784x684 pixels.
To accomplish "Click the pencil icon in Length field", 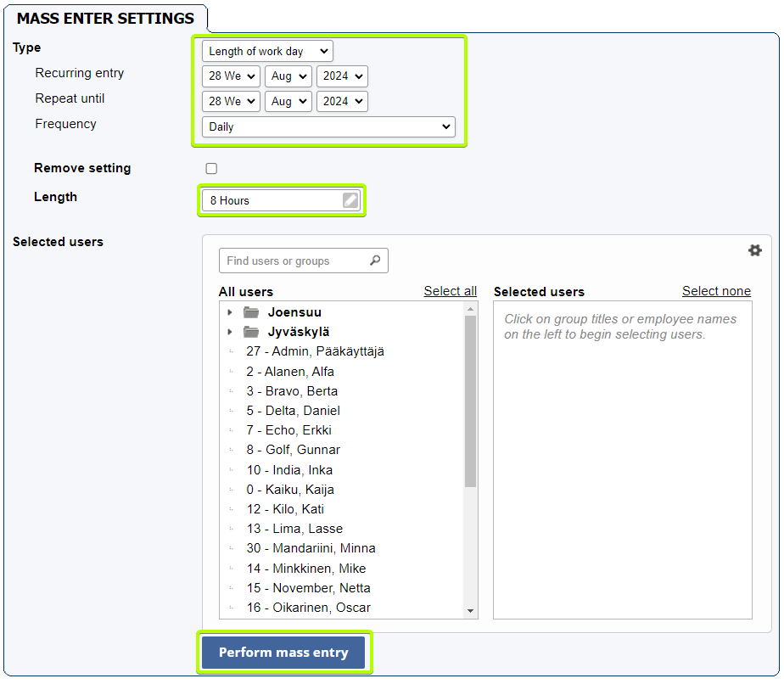I will [x=350, y=200].
